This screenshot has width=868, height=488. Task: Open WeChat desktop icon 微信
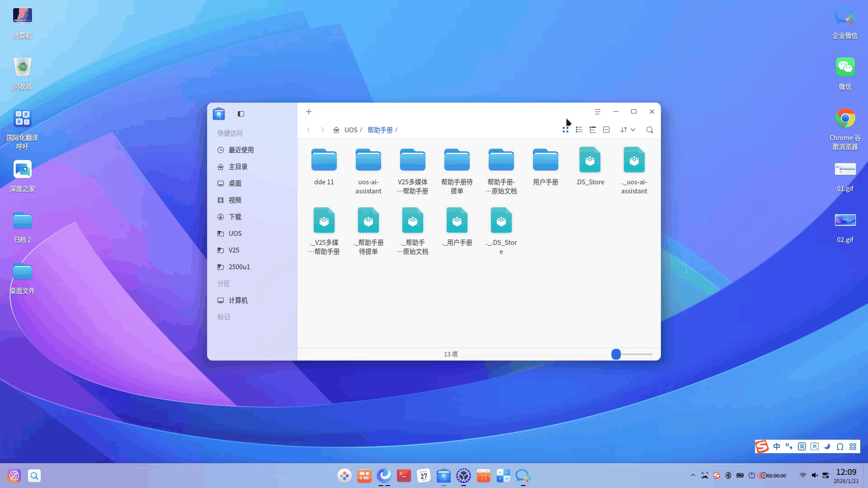point(844,68)
